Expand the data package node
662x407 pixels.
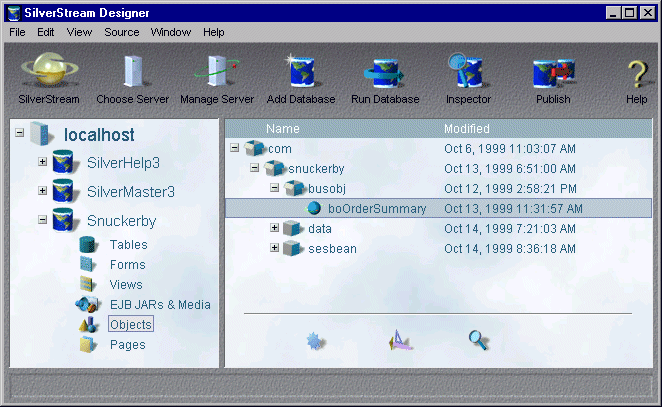(x=274, y=228)
